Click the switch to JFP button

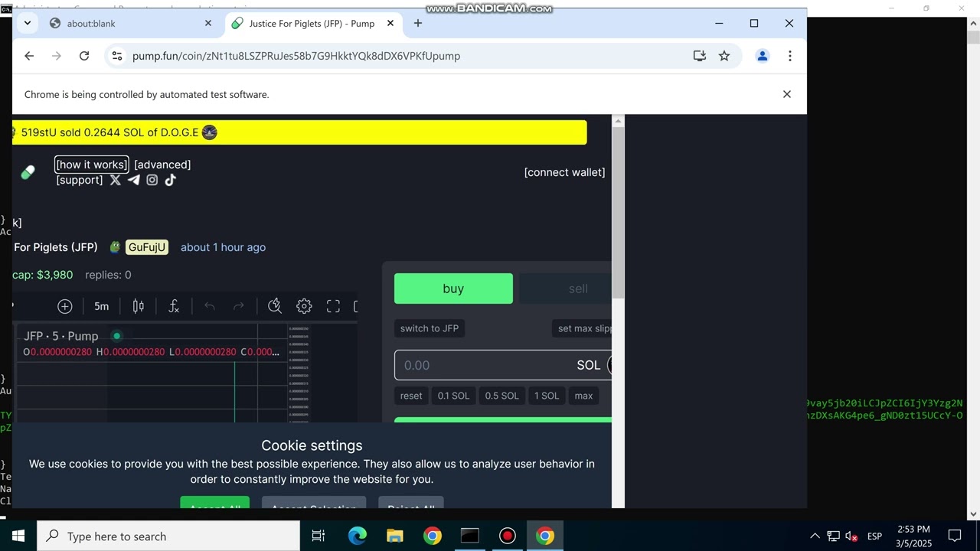tap(430, 328)
